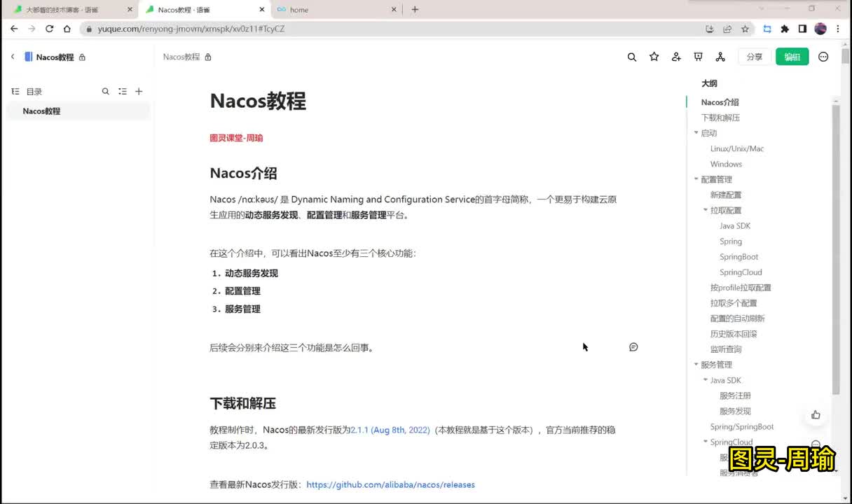Jump to Linux/Unix/Mac in the outline

tap(737, 148)
